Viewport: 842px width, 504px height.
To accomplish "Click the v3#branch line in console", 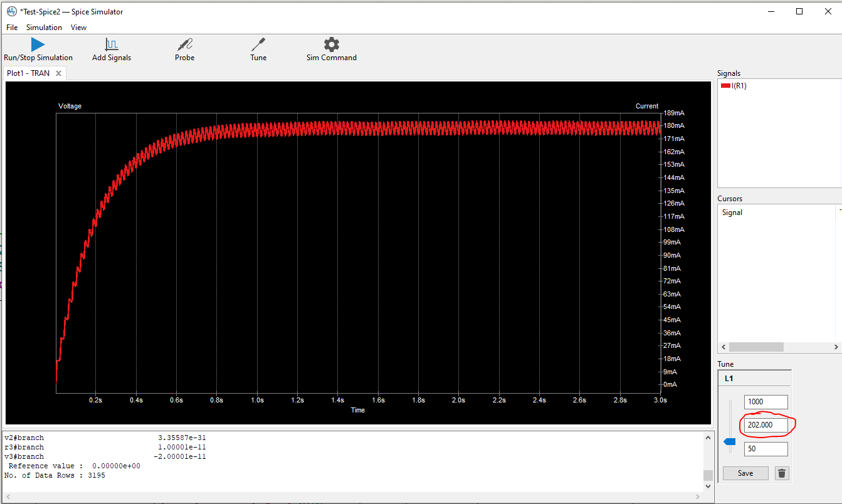I will (105, 456).
